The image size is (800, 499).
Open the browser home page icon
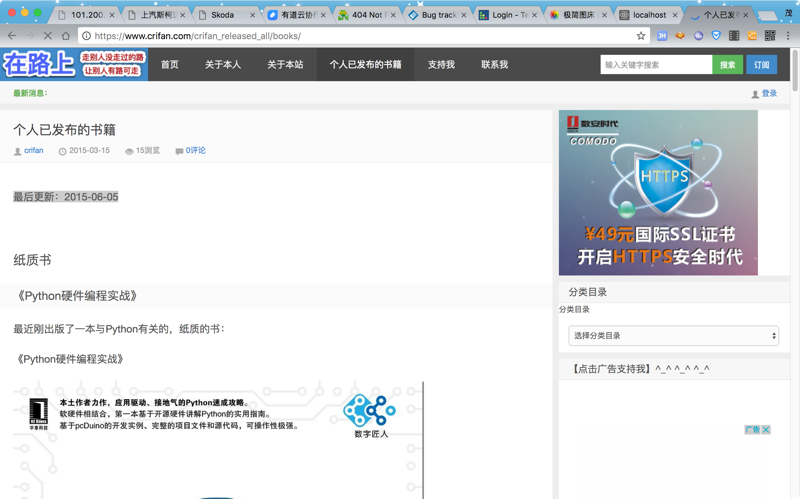[66, 36]
